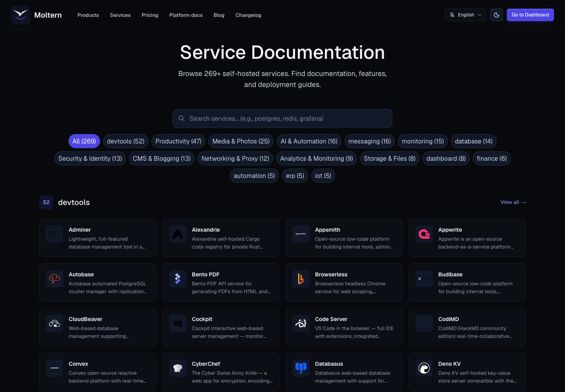Image resolution: width=565 pixels, height=392 pixels.
Task: Click Appsmith logo icon
Action: click(301, 234)
